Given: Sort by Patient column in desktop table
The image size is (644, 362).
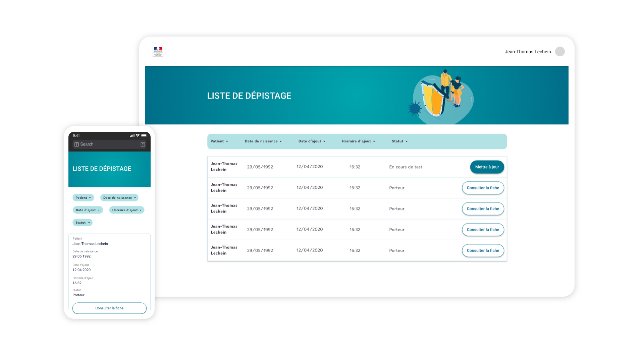Looking at the screenshot, I should (219, 141).
